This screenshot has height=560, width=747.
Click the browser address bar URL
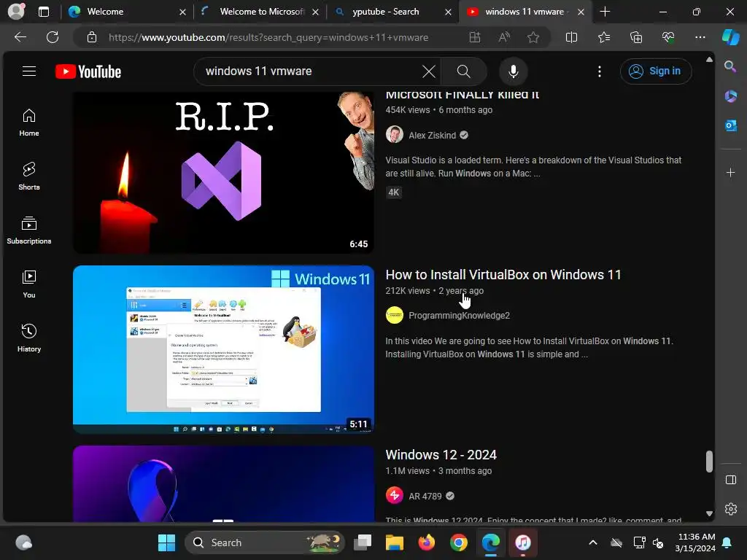(268, 37)
